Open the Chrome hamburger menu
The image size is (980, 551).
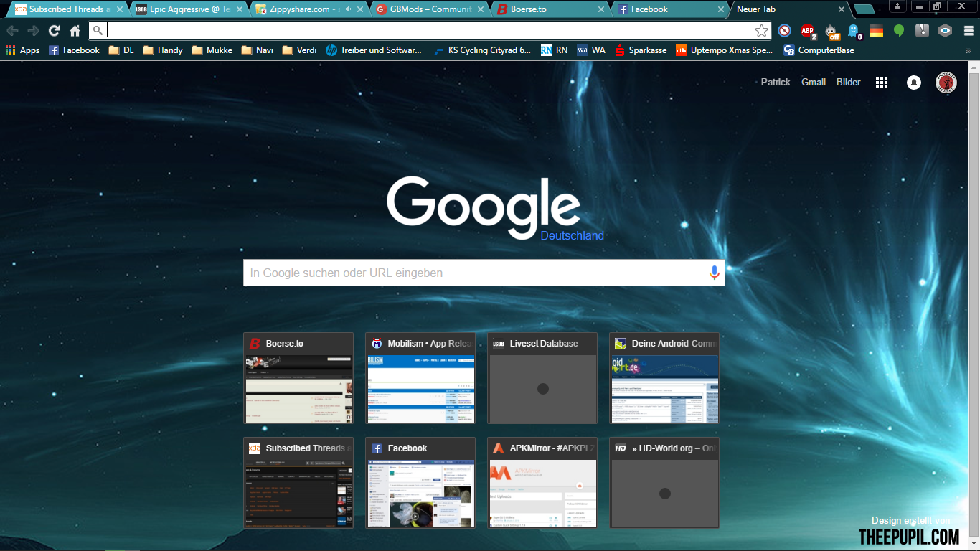pos(968,31)
